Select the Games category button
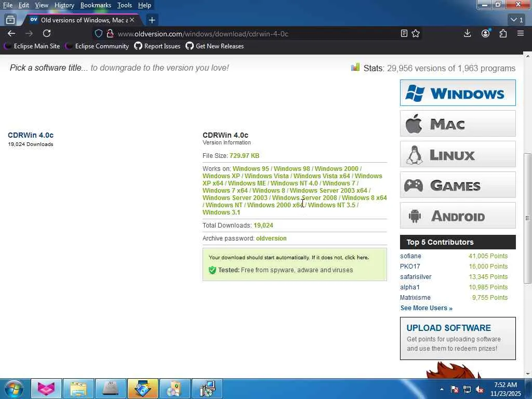532x399 pixels. click(x=458, y=185)
